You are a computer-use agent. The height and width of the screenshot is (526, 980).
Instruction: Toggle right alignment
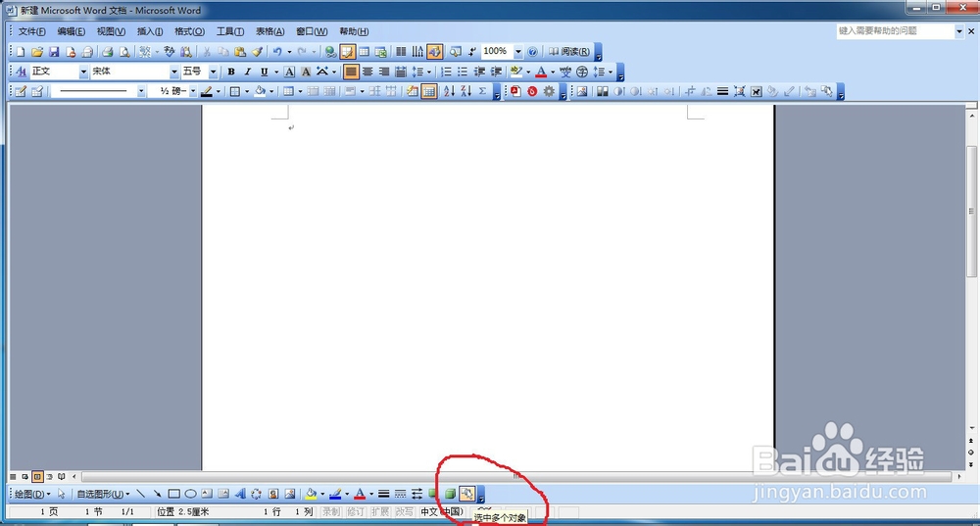[x=384, y=72]
